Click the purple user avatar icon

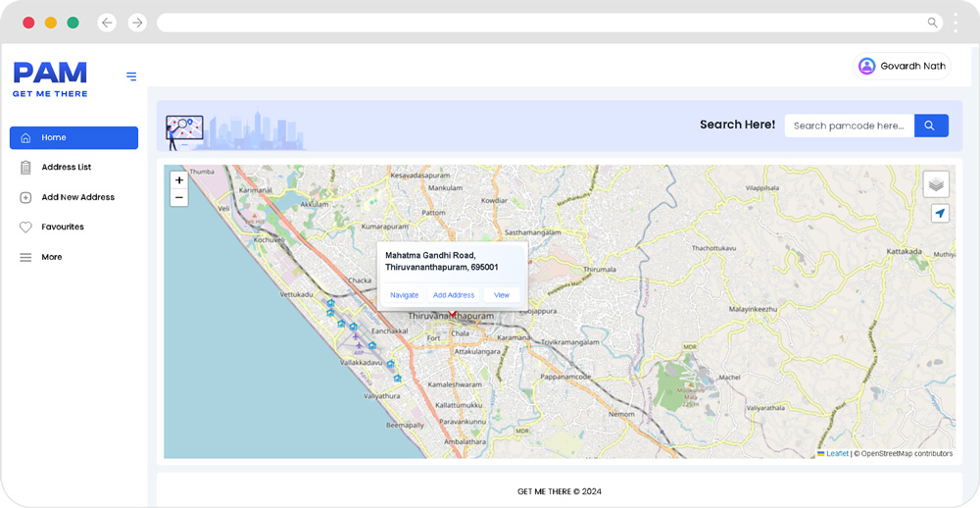click(867, 66)
